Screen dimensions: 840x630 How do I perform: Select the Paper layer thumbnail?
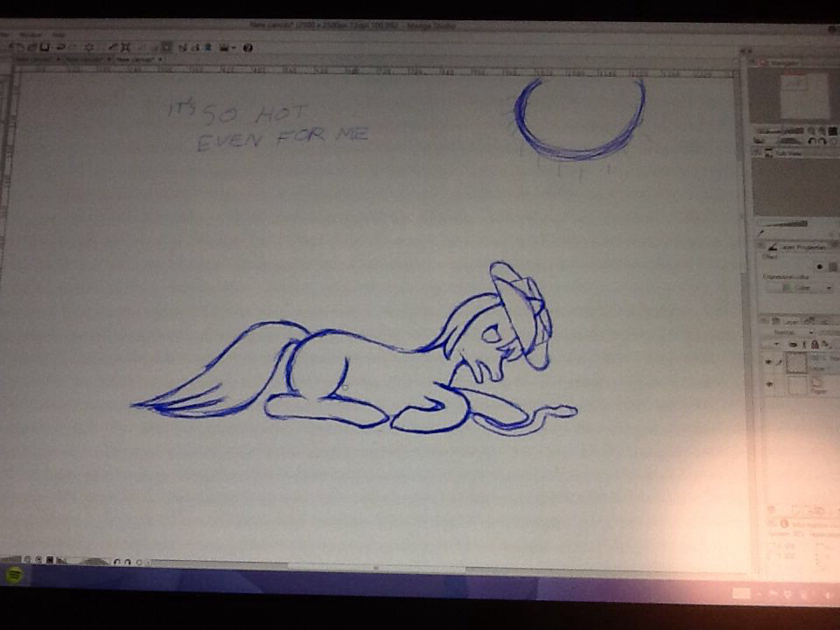click(796, 384)
